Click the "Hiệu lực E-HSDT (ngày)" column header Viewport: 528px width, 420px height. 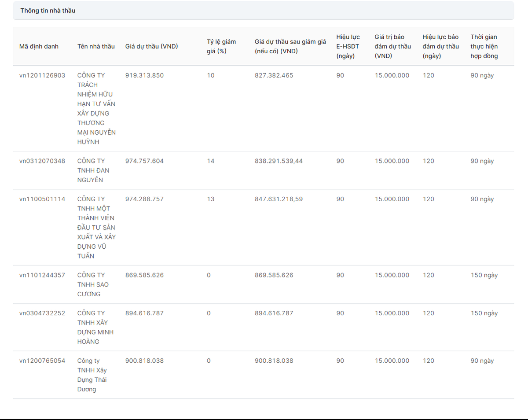[x=348, y=46]
